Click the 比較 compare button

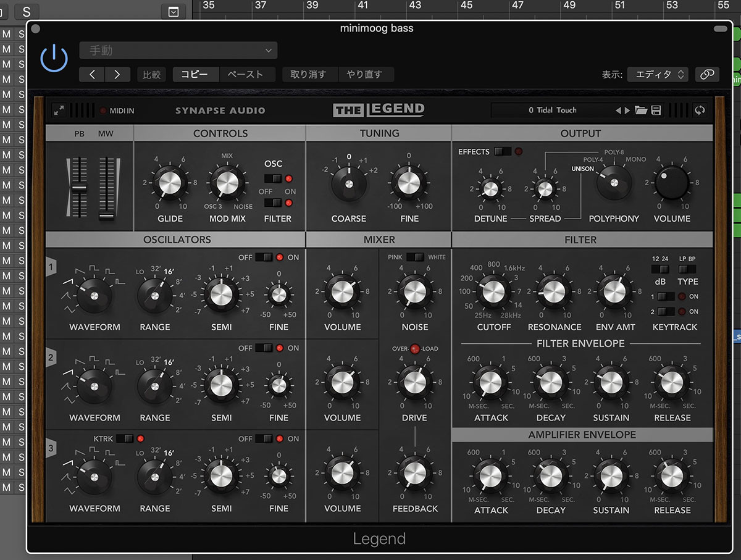point(151,74)
